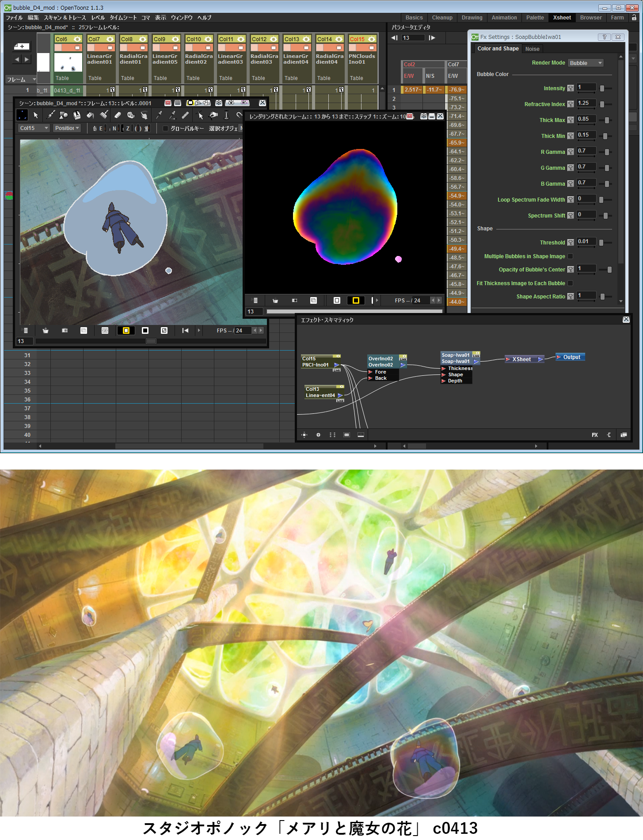Toggle the key button for Intensity
The height and width of the screenshot is (840, 643).
(571, 88)
